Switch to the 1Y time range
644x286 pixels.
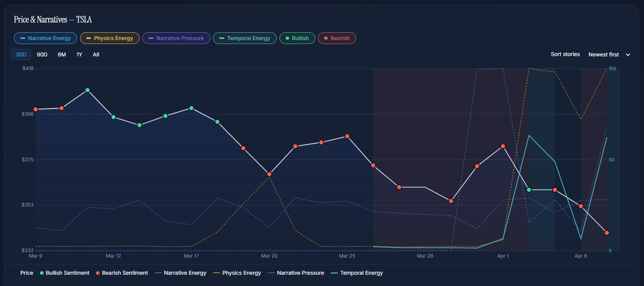pyautogui.click(x=79, y=54)
